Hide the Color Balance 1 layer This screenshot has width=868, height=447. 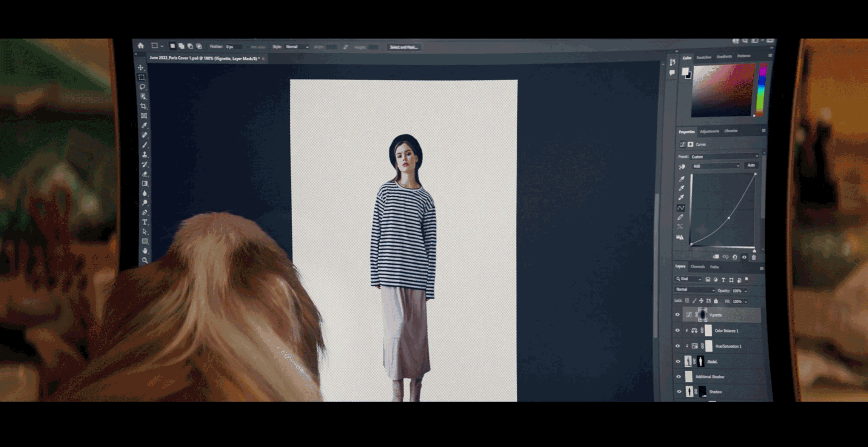coord(677,330)
